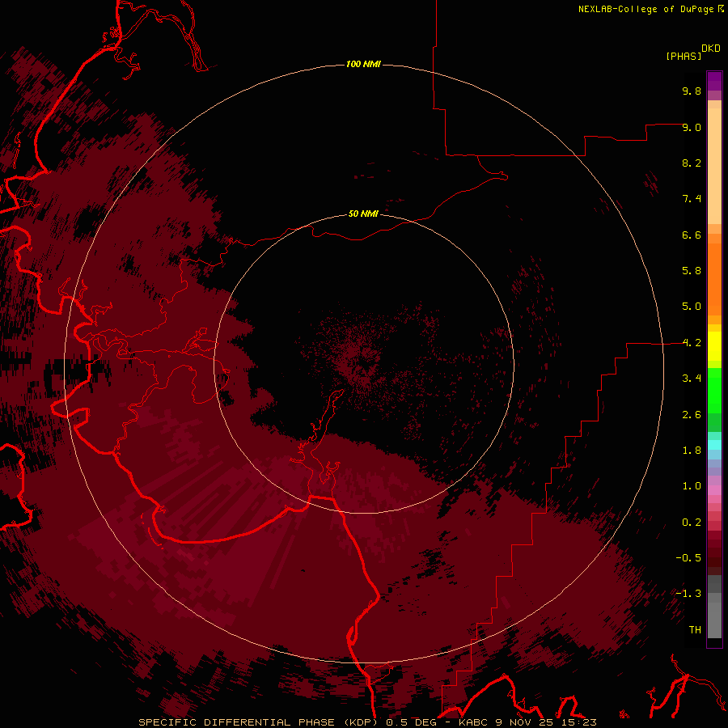Image resolution: width=728 pixels, height=728 pixels.
Task: Select the 1.0 value on the scale
Action: 692,486
